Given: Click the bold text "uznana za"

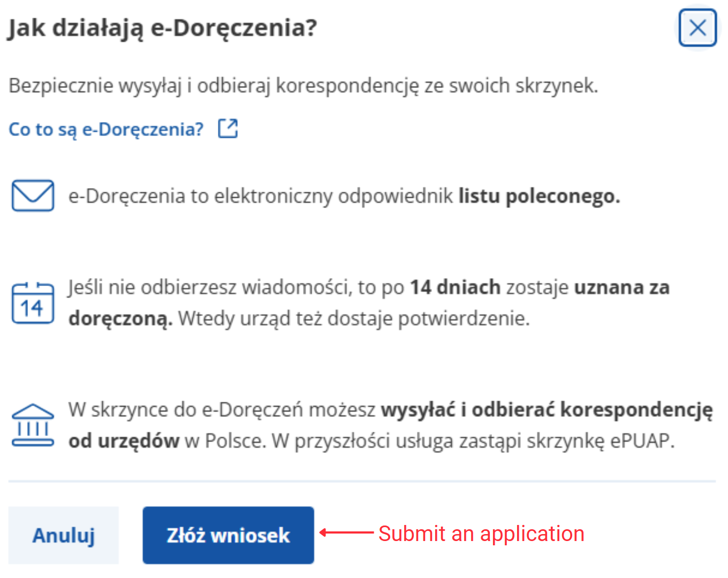Looking at the screenshot, I should [x=621, y=288].
